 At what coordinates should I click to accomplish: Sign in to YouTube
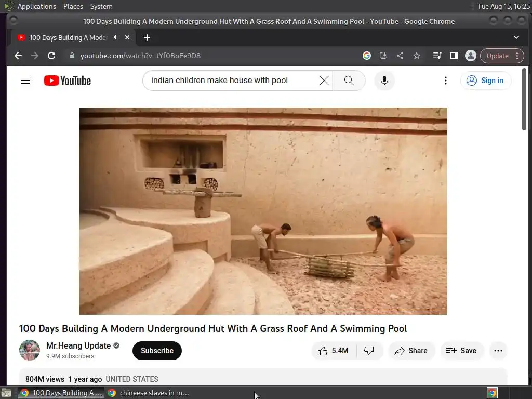[x=486, y=81]
